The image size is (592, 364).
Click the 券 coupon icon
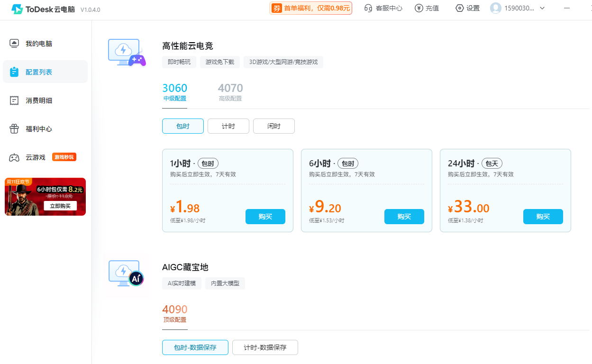pyautogui.click(x=276, y=8)
